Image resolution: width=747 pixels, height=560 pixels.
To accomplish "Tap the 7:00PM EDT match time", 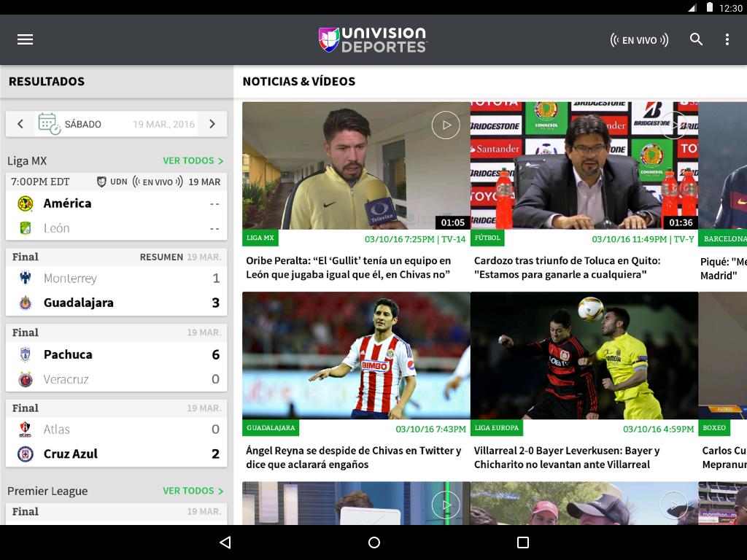I will [x=40, y=182].
